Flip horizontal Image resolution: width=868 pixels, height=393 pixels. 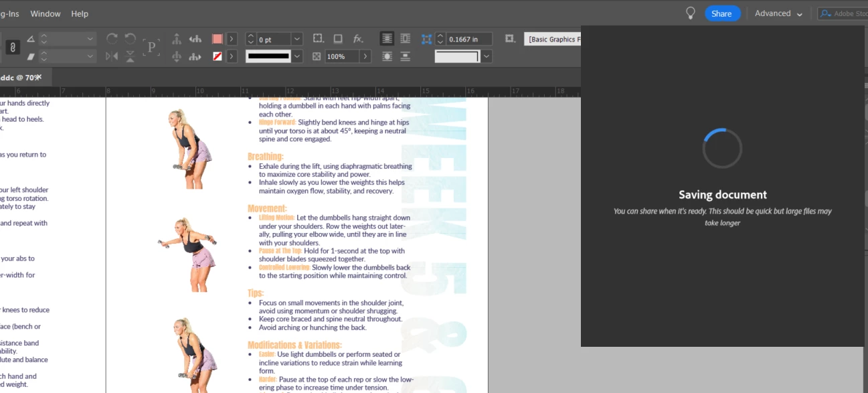[x=112, y=56]
